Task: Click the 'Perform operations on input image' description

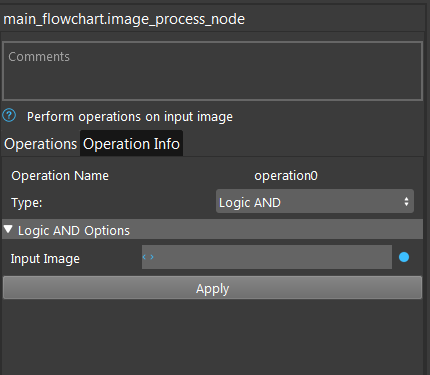Action: (130, 117)
